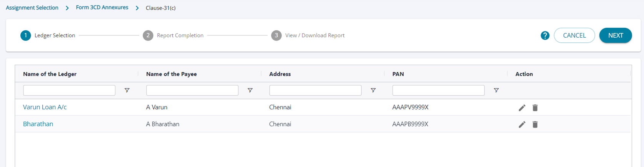Select step 2 Report Completion
The width and height of the screenshot is (644, 167).
[173, 35]
